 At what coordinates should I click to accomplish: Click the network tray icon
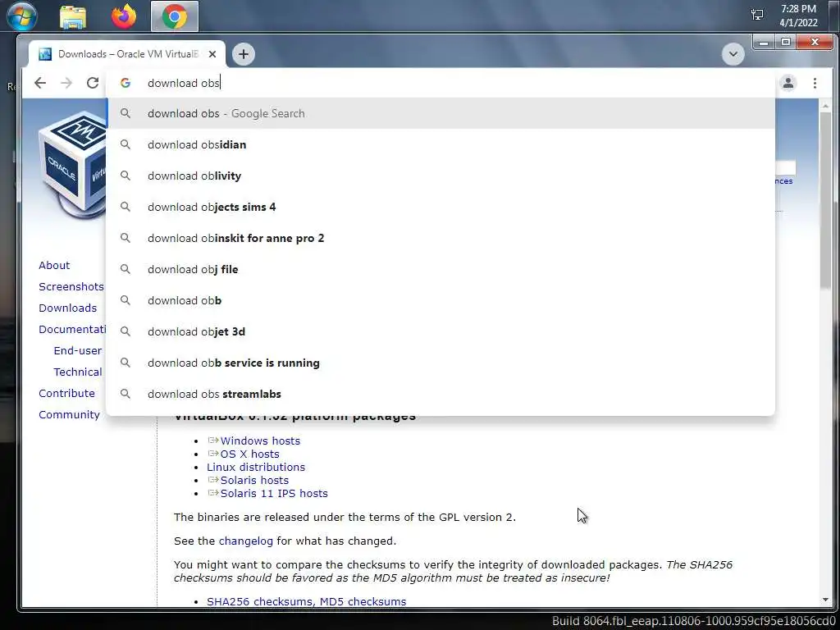(757, 15)
